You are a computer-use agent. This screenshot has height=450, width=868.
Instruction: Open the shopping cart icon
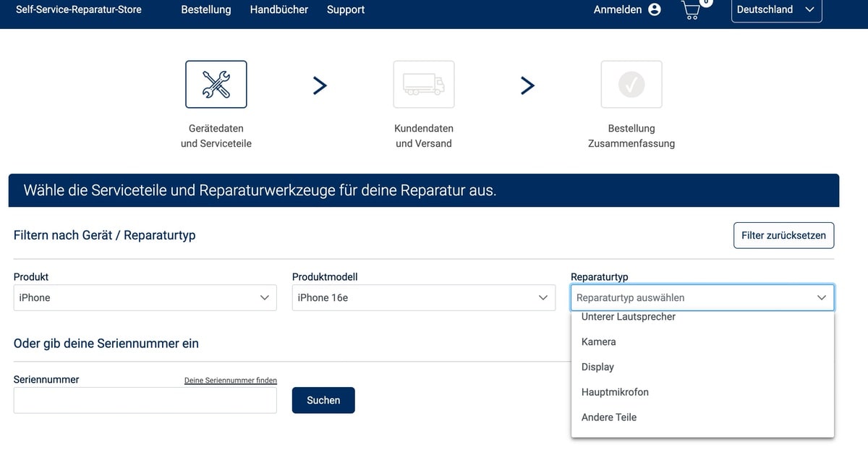click(692, 10)
